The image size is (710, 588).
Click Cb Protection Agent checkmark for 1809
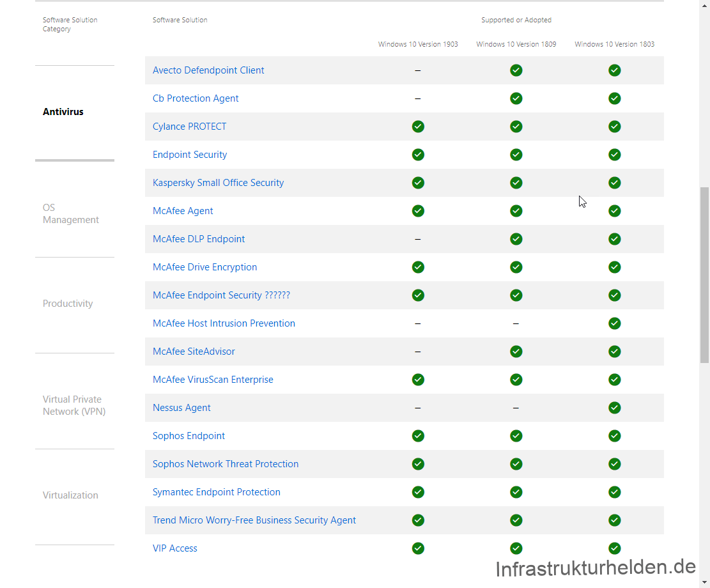[516, 98]
